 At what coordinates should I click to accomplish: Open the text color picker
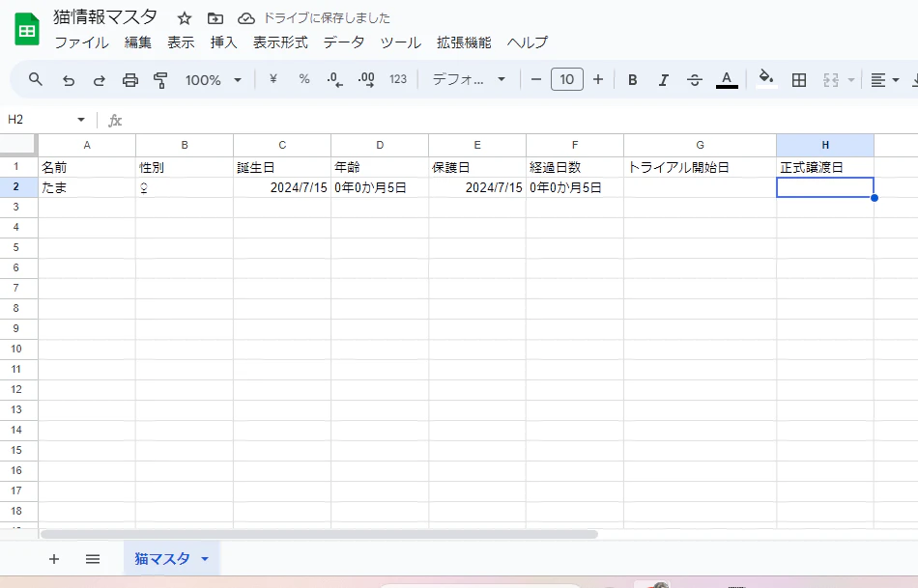727,80
